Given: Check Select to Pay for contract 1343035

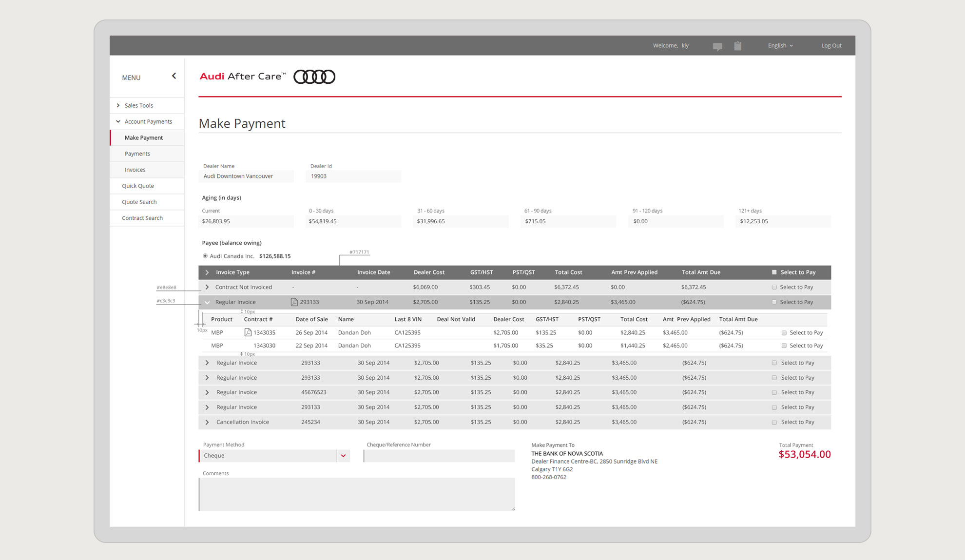Looking at the screenshot, I should tap(784, 333).
